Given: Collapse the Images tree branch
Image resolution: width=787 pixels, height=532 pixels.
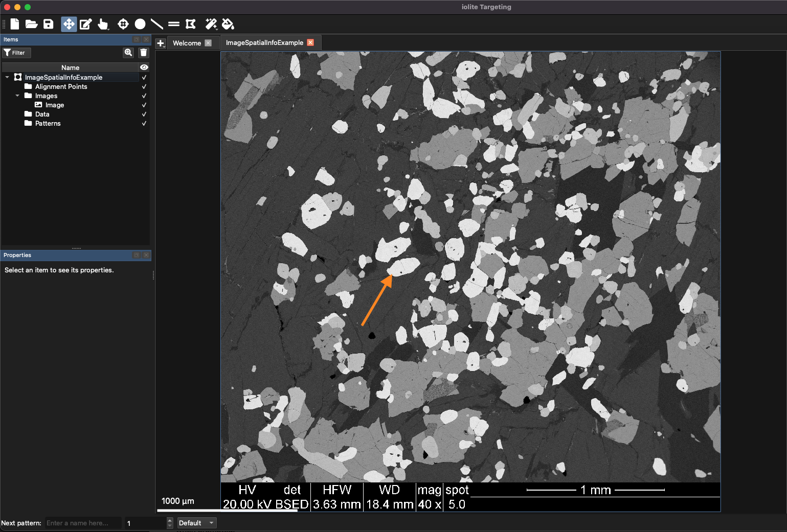Looking at the screenshot, I should (17, 96).
